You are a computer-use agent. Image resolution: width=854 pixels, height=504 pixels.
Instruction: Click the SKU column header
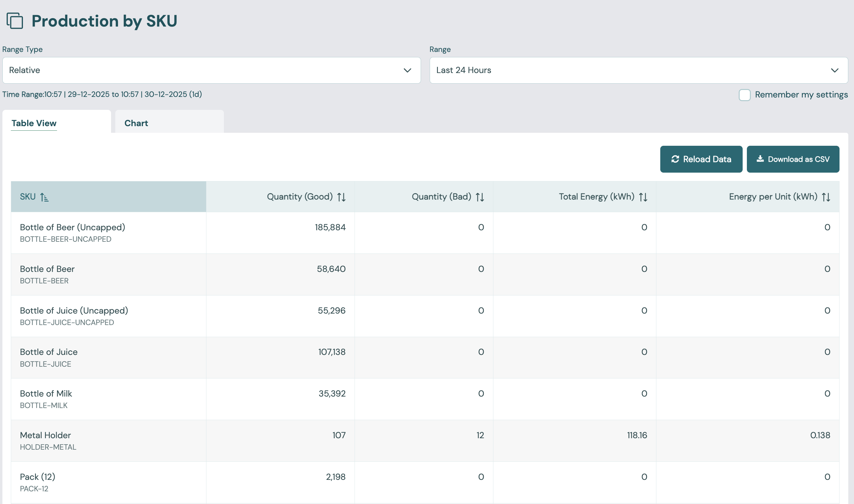click(x=109, y=197)
